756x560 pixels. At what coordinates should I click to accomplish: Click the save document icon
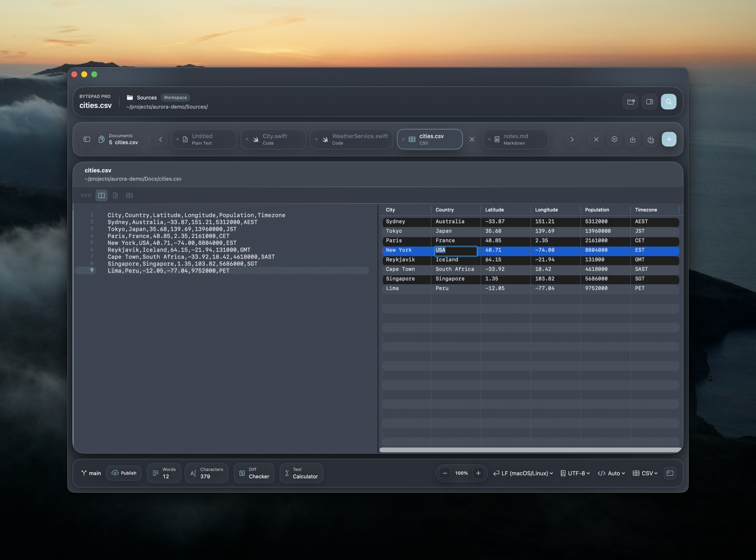[633, 139]
